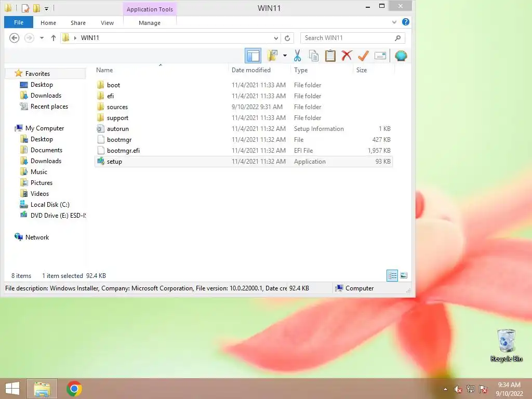532x399 pixels.
Task: Switch to Large icons view button
Action: tap(404, 275)
